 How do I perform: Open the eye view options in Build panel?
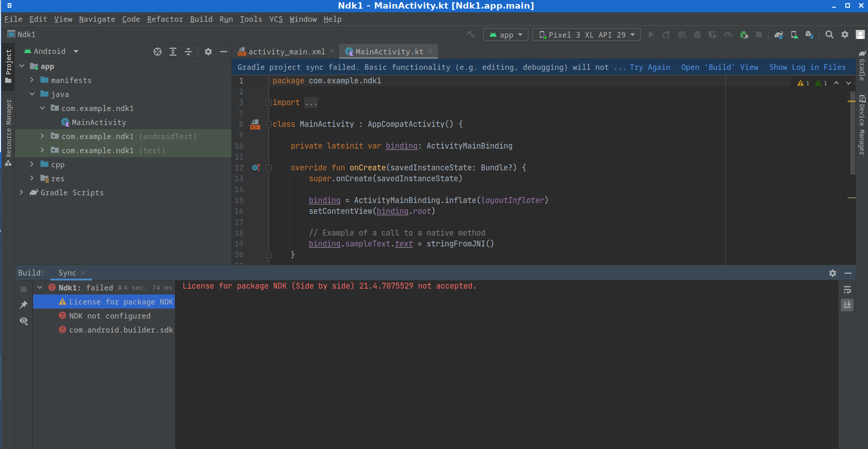pyautogui.click(x=24, y=321)
